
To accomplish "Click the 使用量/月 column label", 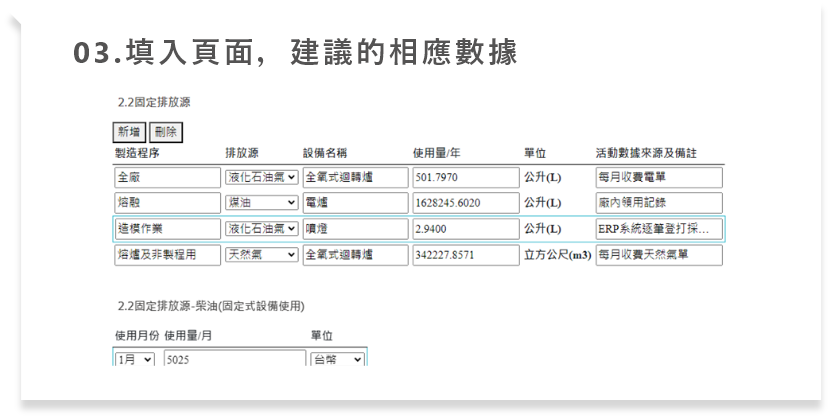I will [x=188, y=336].
